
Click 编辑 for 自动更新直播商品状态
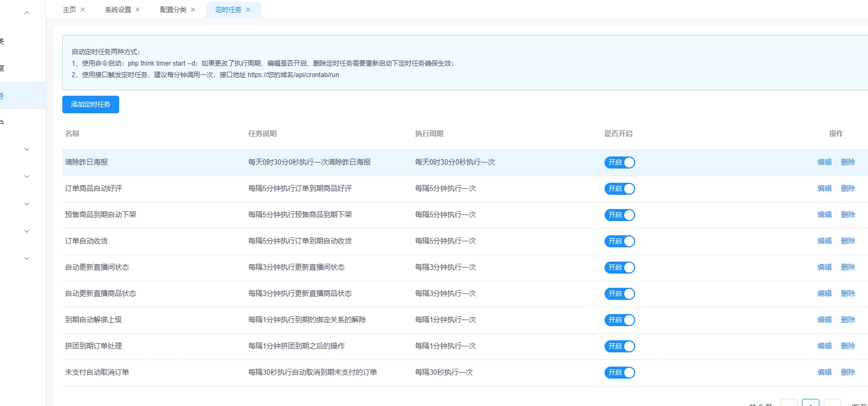click(x=824, y=293)
